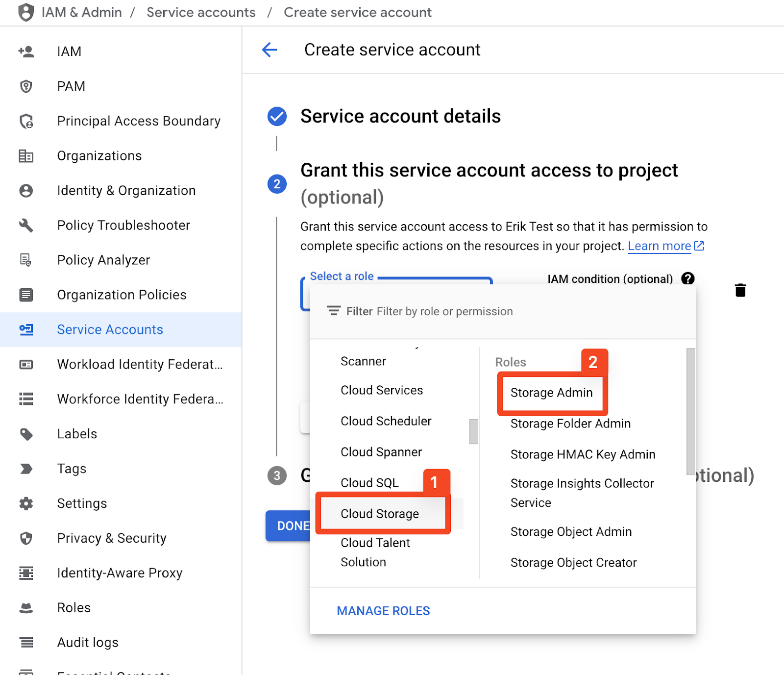Image resolution: width=784 pixels, height=675 pixels.
Task: Open Principal Access Boundary page
Action: [121, 121]
